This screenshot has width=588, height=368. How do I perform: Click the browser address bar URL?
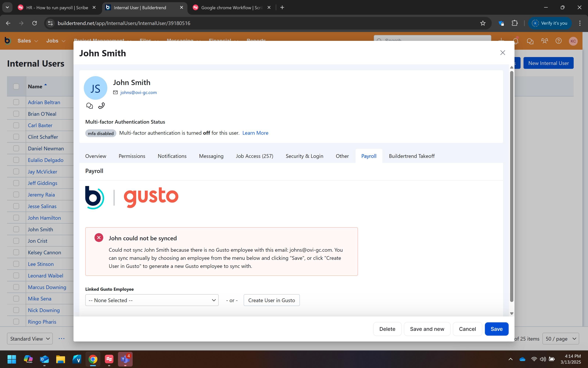124,23
